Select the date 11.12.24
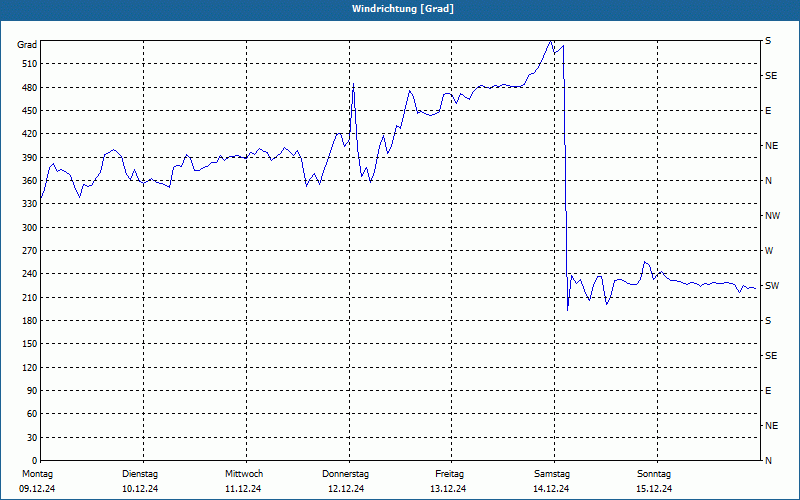The width and height of the screenshot is (800, 500). pyautogui.click(x=243, y=489)
